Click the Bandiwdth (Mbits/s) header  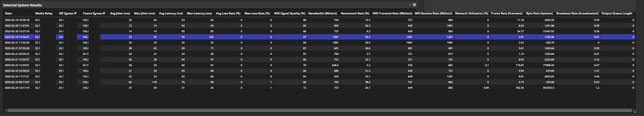(x=322, y=13)
